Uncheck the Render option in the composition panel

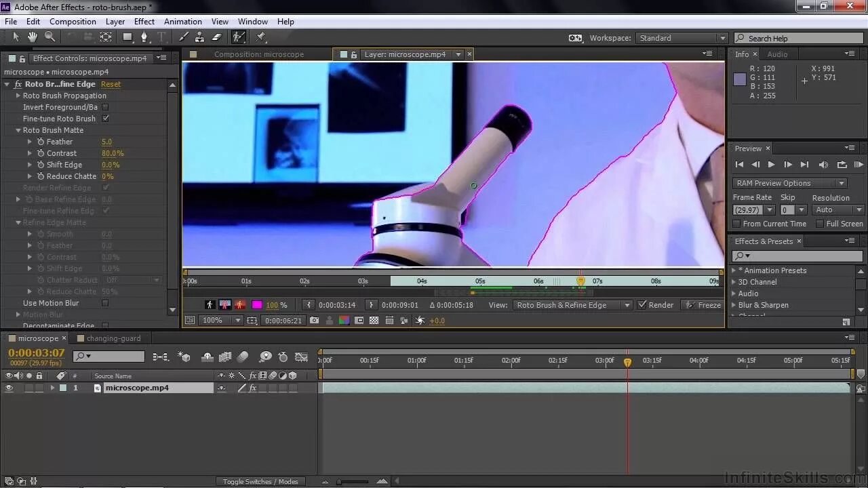tap(644, 305)
